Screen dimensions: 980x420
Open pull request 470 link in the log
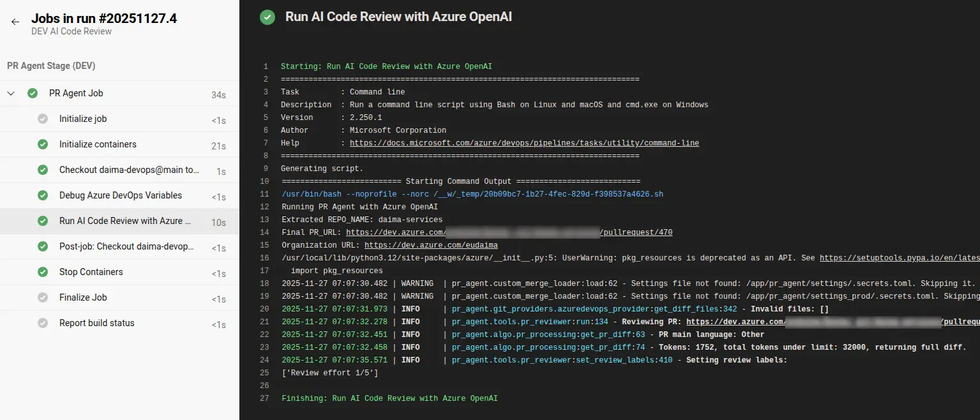click(x=645, y=232)
